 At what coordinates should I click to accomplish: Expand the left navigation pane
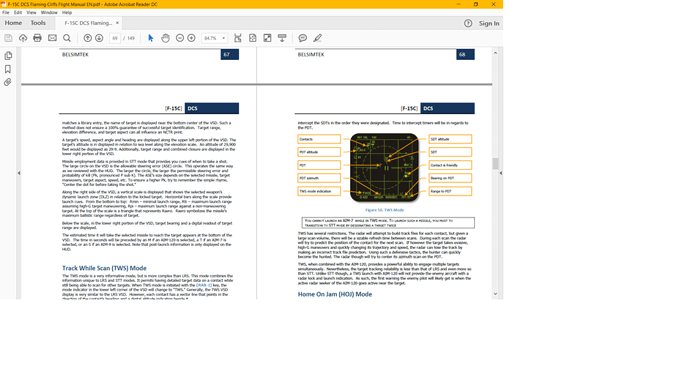pos(19,173)
